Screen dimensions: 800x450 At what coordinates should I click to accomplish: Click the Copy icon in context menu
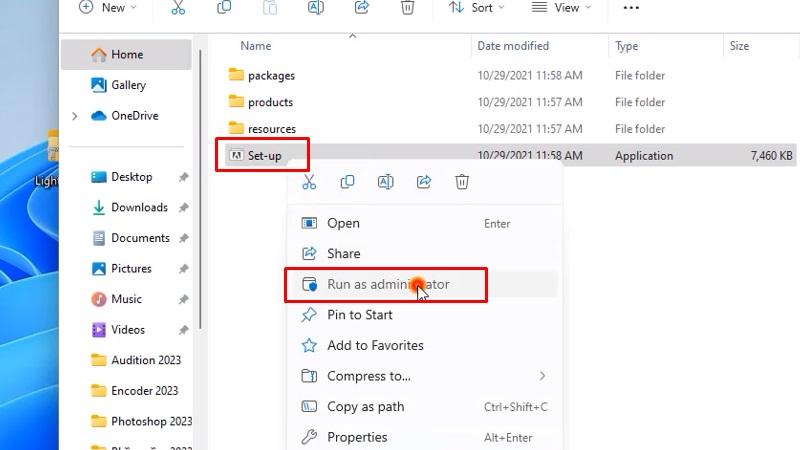pyautogui.click(x=347, y=182)
